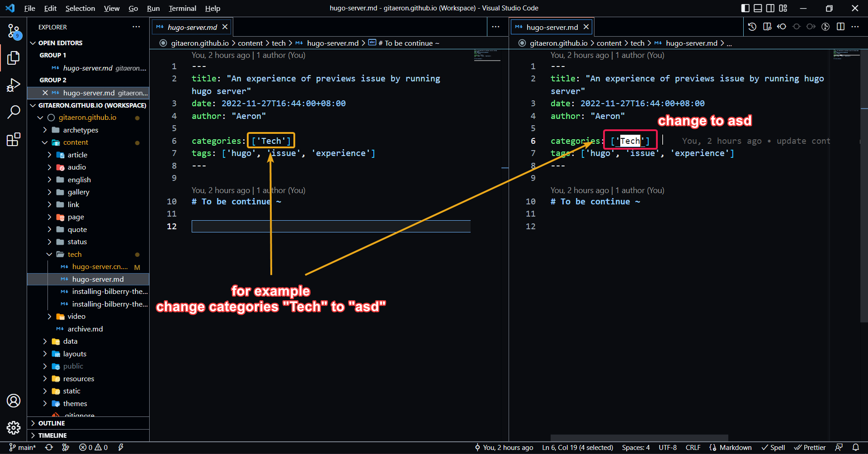This screenshot has width=868, height=454.
Task: Open More Actions in left editor group
Action: pos(496,27)
